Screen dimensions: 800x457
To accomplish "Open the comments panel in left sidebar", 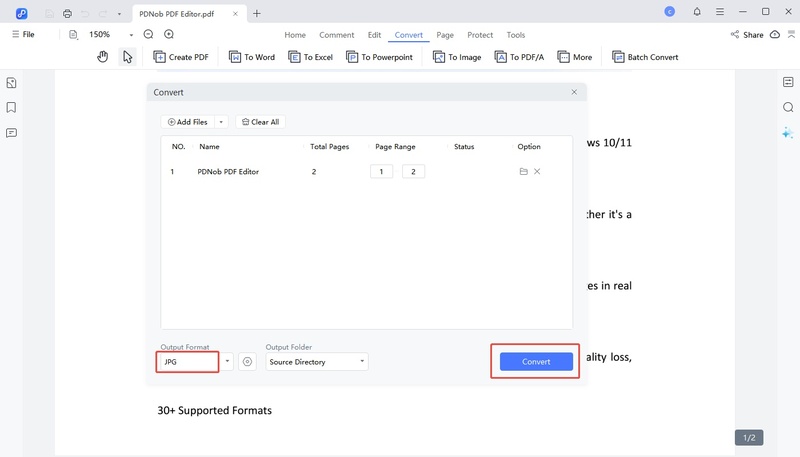I will point(11,132).
